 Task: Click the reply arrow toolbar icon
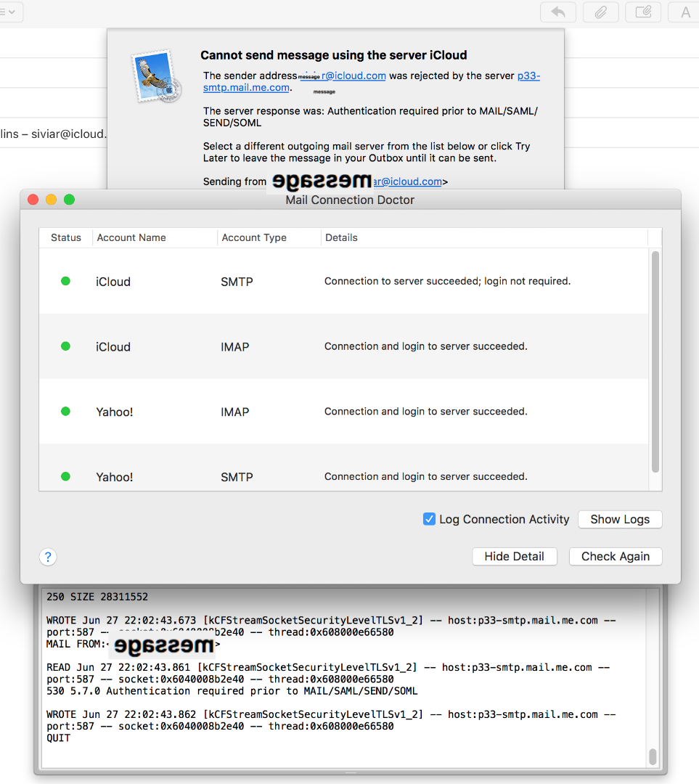558,12
